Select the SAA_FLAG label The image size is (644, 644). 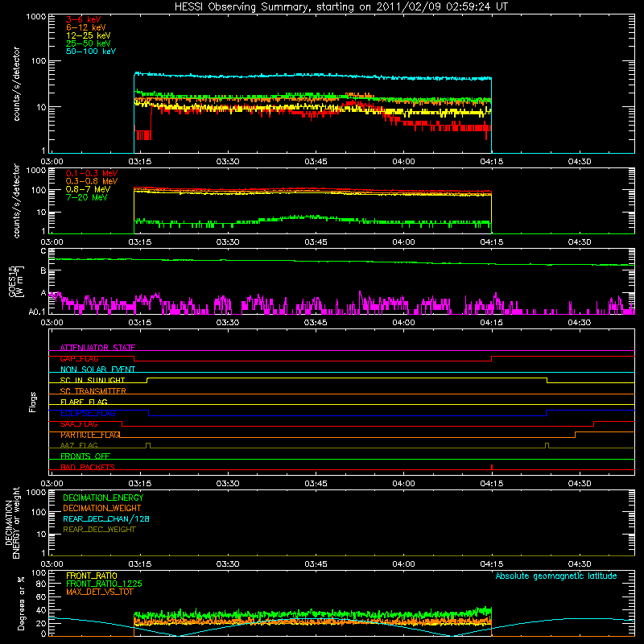pyautogui.click(x=79, y=424)
